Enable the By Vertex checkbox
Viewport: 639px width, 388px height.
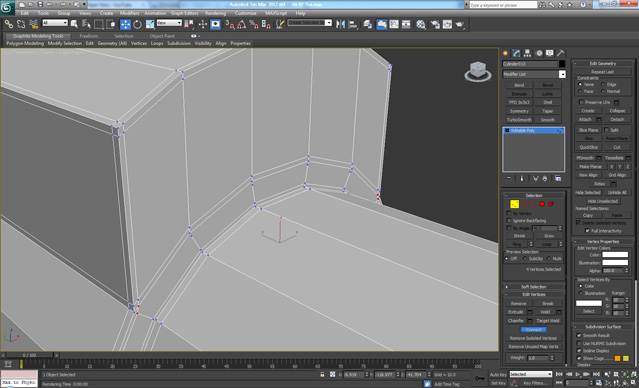pyautogui.click(x=509, y=213)
